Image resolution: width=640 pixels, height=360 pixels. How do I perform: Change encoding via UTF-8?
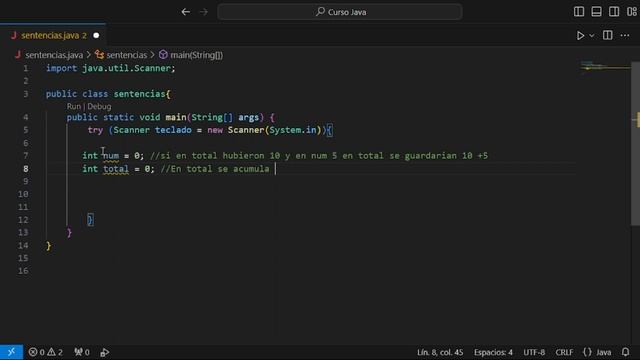click(534, 352)
